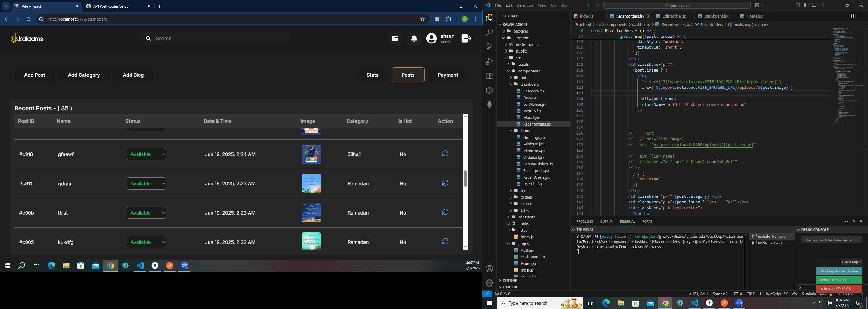
Task: Open the Run and Debug view
Action: pos(489,61)
